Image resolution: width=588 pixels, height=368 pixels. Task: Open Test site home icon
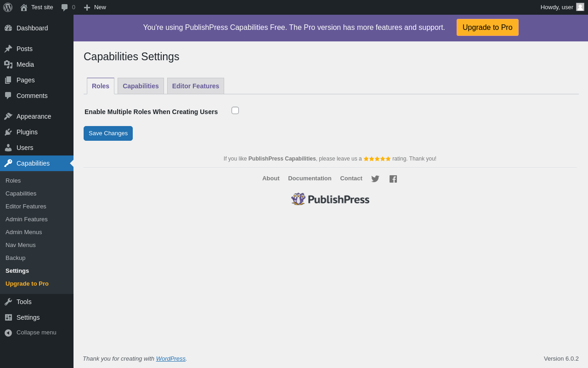(x=24, y=7)
